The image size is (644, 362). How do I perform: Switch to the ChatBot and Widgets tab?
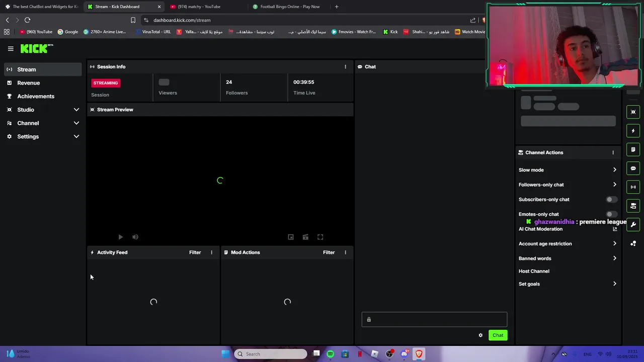point(41,7)
